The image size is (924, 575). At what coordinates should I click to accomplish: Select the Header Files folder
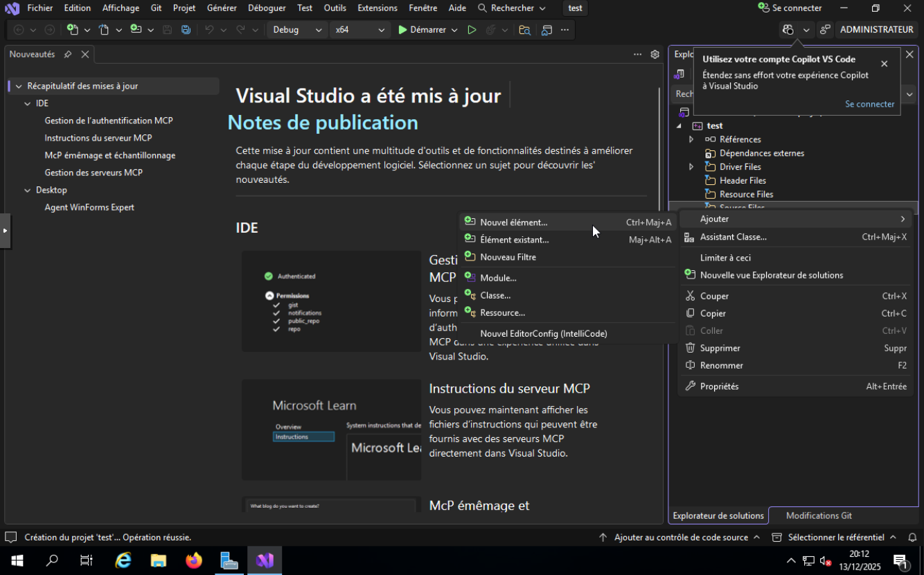tap(743, 181)
